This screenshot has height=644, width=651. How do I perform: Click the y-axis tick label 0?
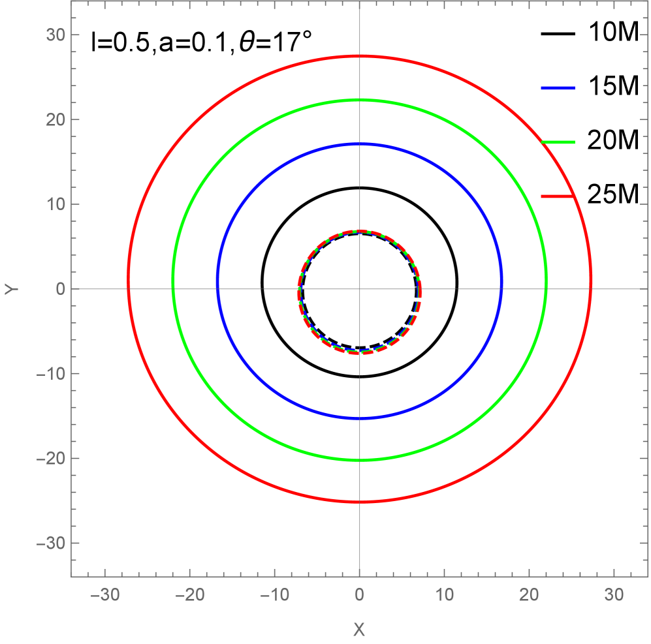click(x=61, y=289)
